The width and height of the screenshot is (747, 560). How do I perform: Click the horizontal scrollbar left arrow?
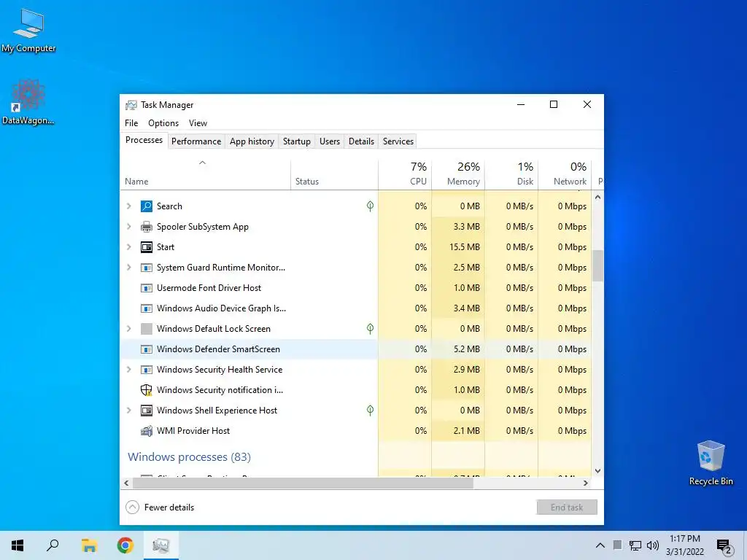(126, 483)
